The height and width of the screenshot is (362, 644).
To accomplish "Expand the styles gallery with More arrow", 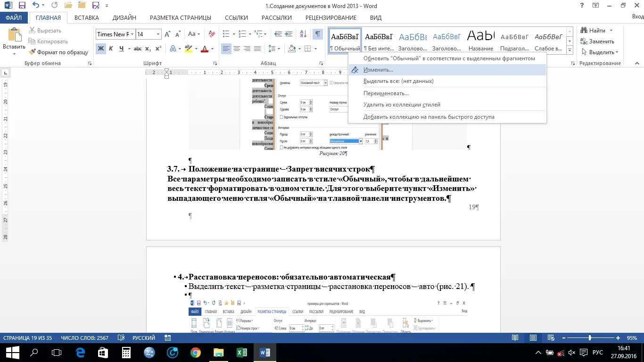I will pyautogui.click(x=570, y=51).
